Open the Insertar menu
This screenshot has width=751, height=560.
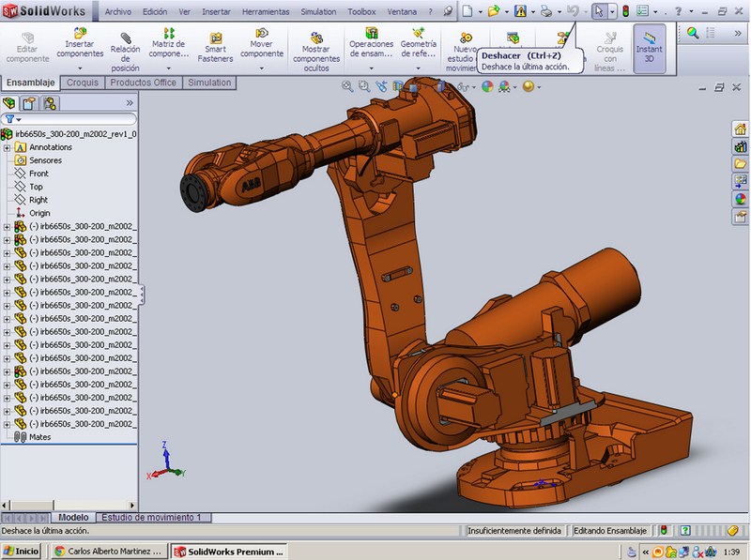point(216,11)
